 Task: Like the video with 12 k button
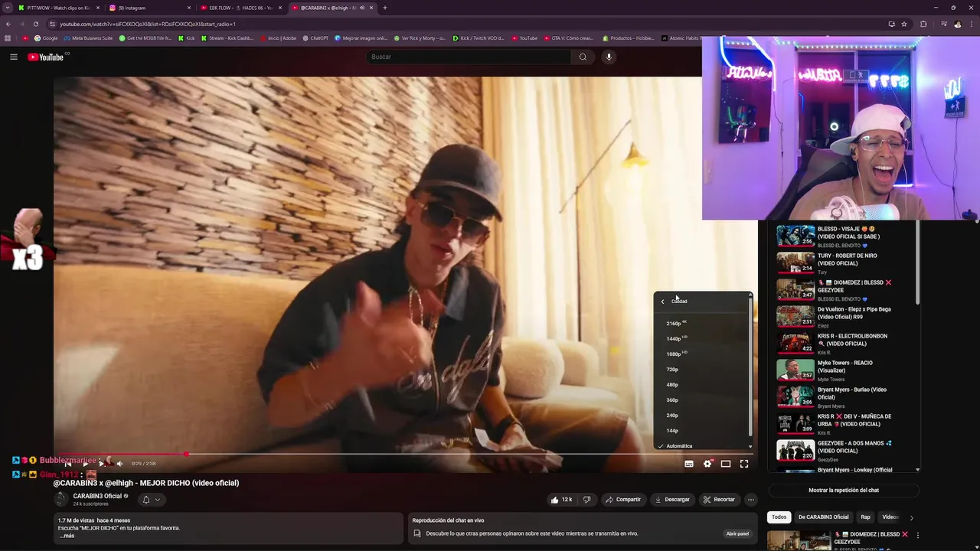click(561, 500)
